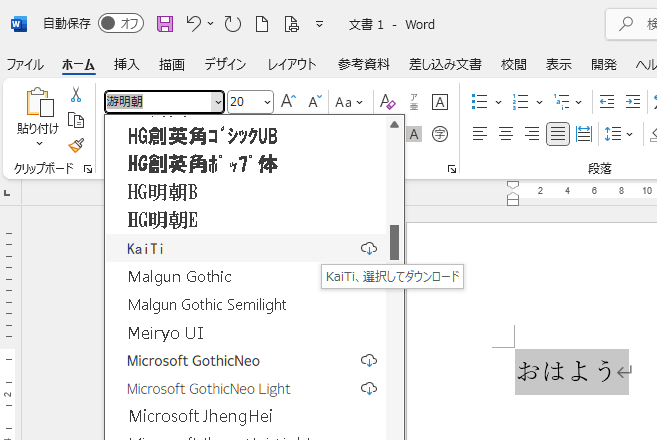Open the ファイル tab

tap(25, 65)
